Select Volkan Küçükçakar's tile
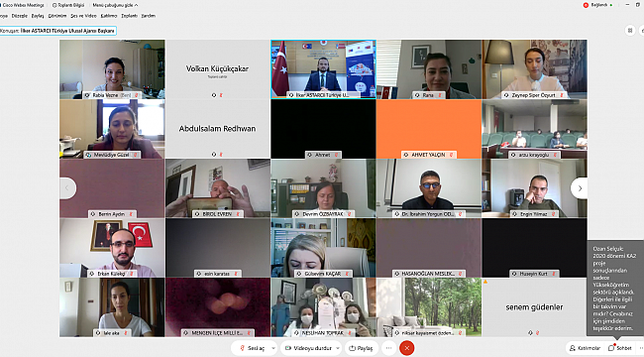644x357 pixels. coord(218,69)
